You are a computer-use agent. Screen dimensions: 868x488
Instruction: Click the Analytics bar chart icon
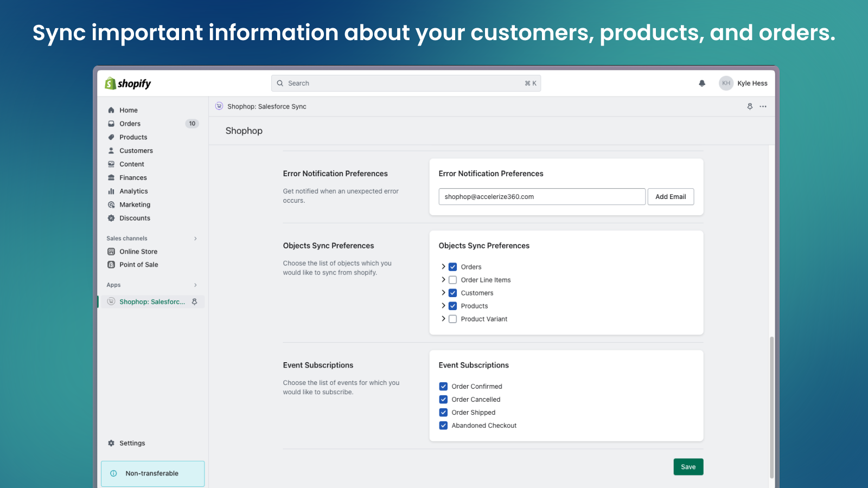coord(111,191)
